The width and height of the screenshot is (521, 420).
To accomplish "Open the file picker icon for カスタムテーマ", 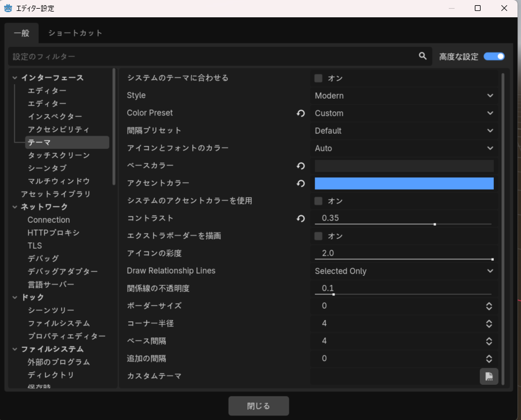I will coord(488,376).
